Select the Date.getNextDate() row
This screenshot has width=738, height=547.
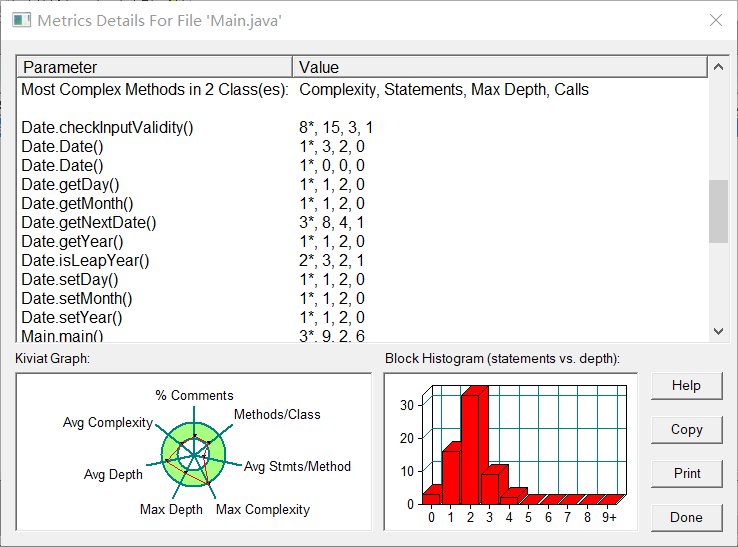(x=362, y=222)
